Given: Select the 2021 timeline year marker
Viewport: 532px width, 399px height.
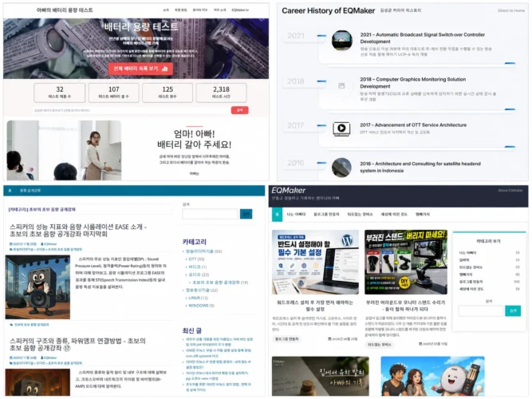Looking at the screenshot, I should (x=296, y=36).
